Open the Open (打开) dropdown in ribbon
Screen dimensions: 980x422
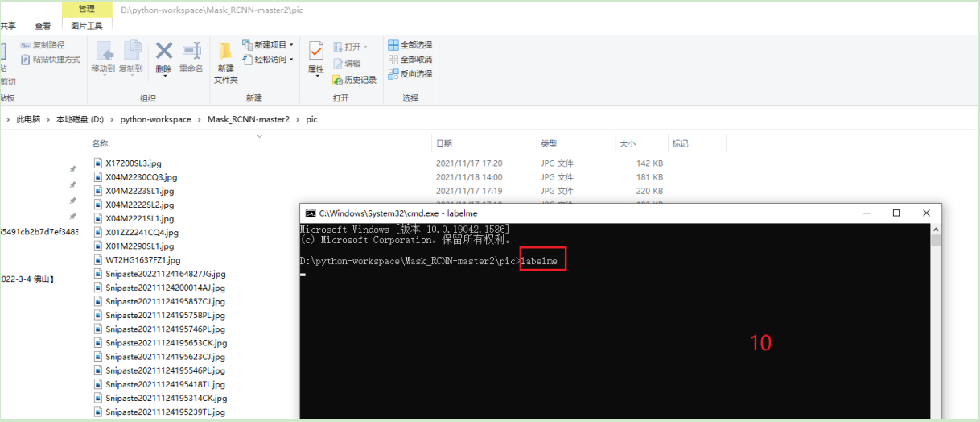pos(349,47)
